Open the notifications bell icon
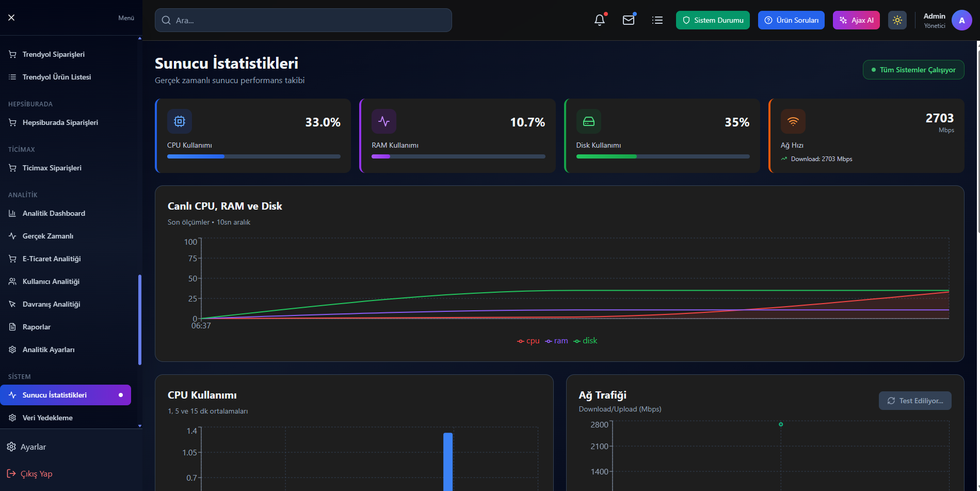980x491 pixels. point(599,20)
